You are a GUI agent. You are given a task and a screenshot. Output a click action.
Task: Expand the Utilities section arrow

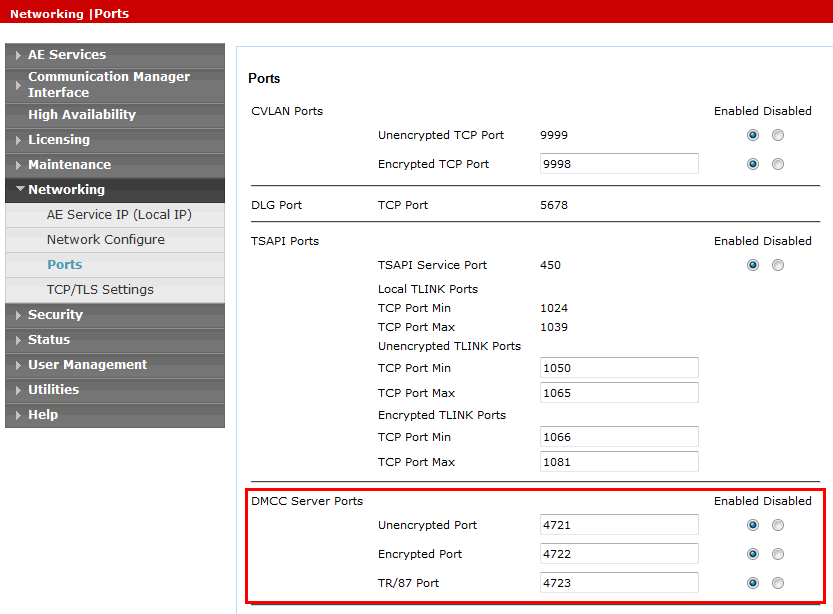[18, 390]
